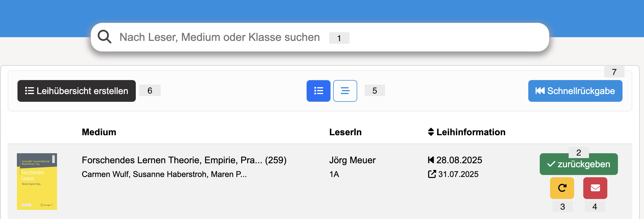Click the external link icon beside 31.07.2025

pos(431,174)
